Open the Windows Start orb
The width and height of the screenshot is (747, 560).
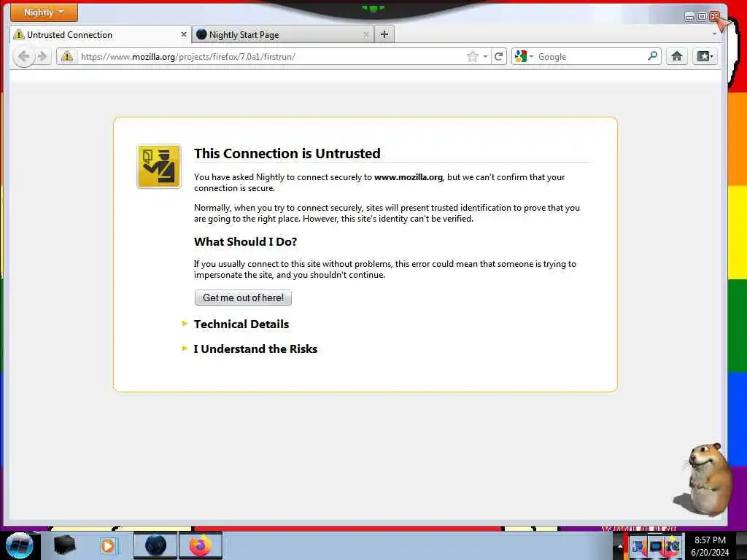(x=19, y=545)
